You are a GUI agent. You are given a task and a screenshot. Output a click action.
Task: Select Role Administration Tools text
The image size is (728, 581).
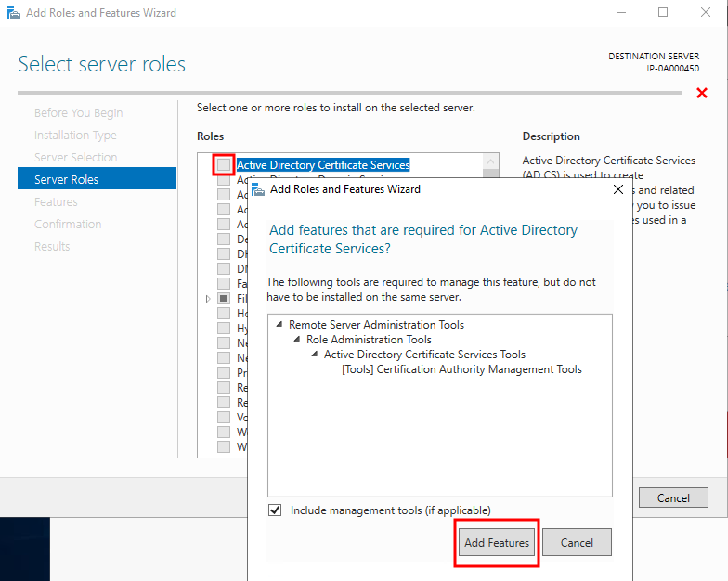[x=369, y=340]
